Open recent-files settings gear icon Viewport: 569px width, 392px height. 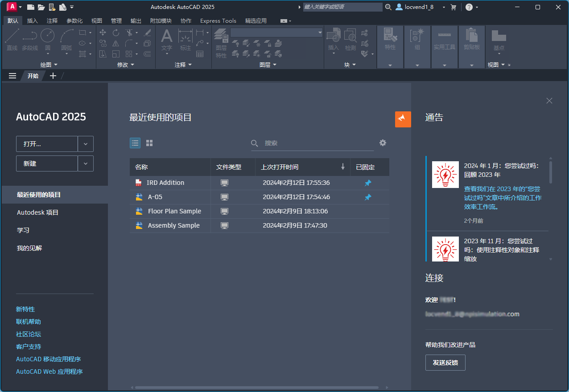pos(383,143)
